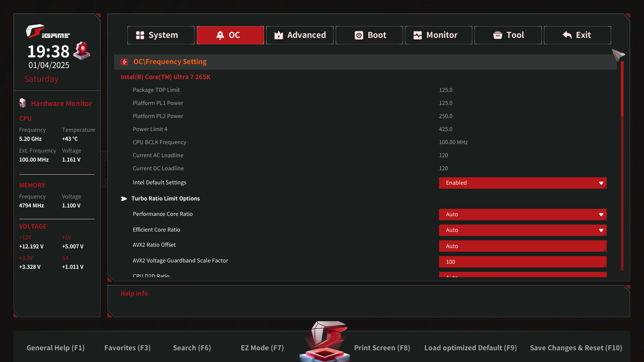Click the red vertical scrollbar thumb
Image resolution: width=644 pixels, height=362 pixels.
[622, 89]
